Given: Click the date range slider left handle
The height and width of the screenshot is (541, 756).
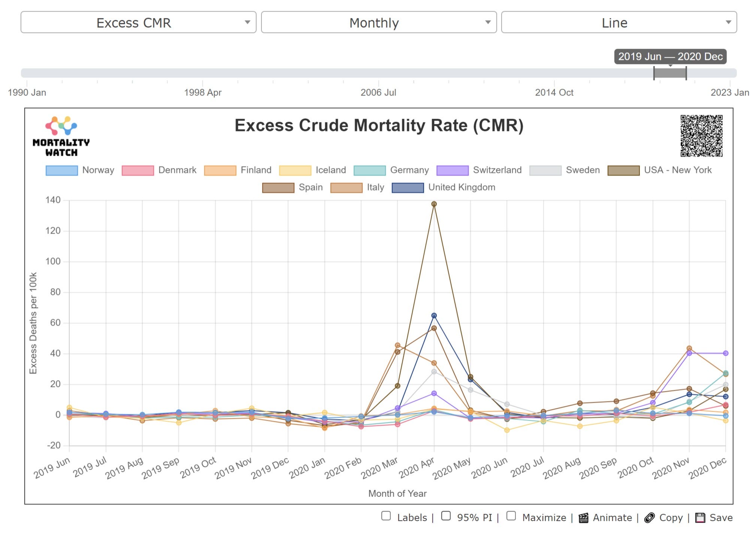Looking at the screenshot, I should pos(654,73).
